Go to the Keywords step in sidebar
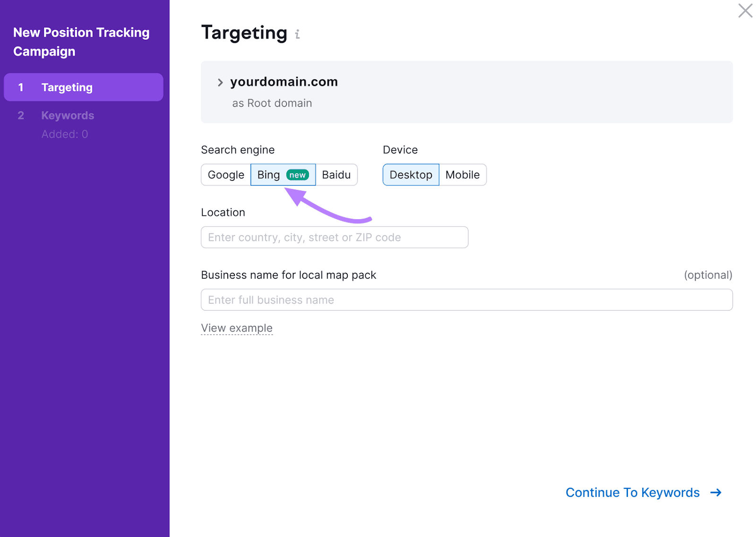Image resolution: width=756 pixels, height=537 pixels. click(68, 115)
